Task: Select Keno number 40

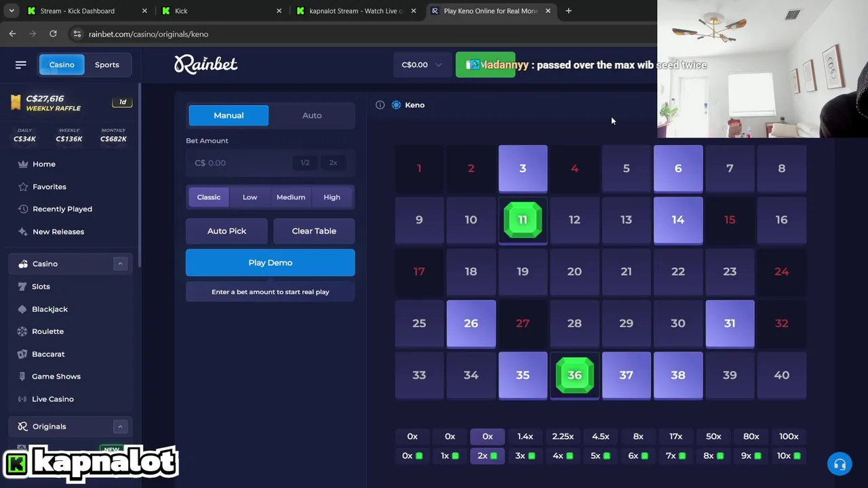Action: (781, 375)
